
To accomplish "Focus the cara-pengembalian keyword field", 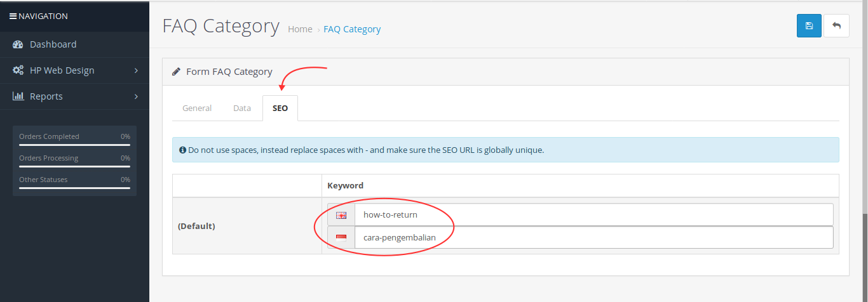I will [x=593, y=238].
